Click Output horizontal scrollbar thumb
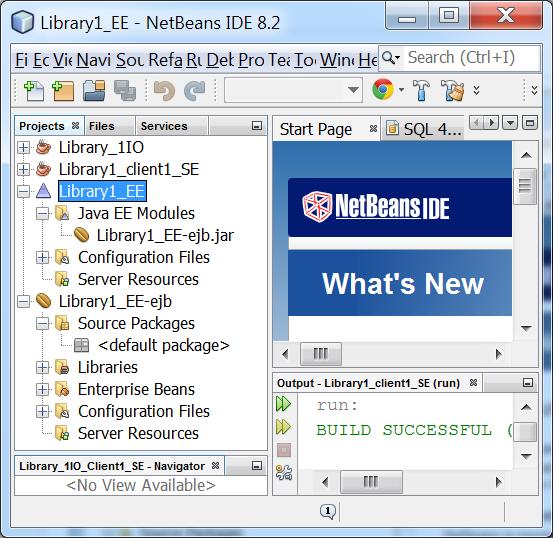Image resolution: width=553 pixels, height=538 pixels. tap(371, 482)
